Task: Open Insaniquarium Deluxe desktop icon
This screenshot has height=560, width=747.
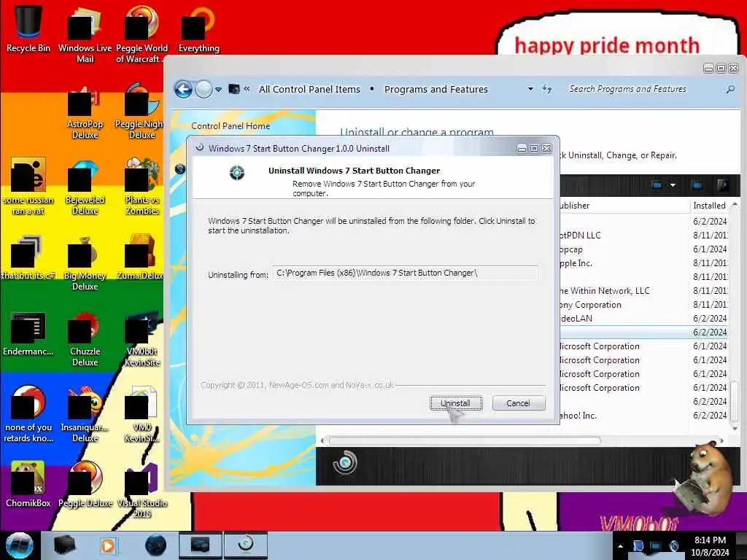Action: click(x=85, y=414)
